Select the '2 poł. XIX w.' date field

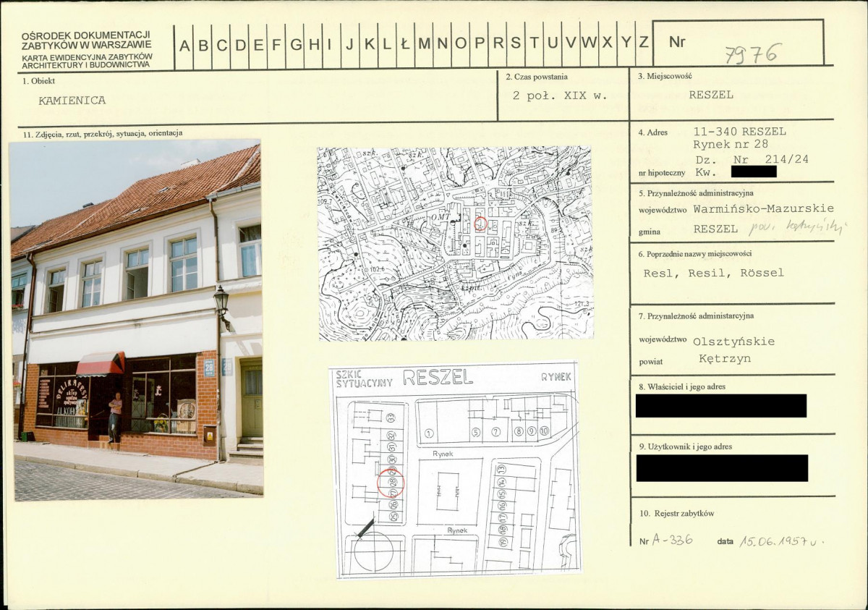click(x=560, y=95)
